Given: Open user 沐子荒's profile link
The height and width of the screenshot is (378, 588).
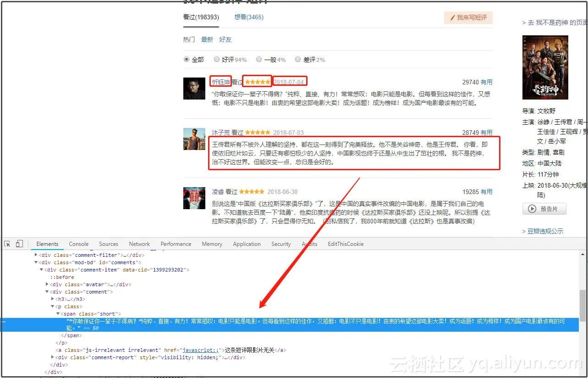Looking at the screenshot, I should 221,132.
